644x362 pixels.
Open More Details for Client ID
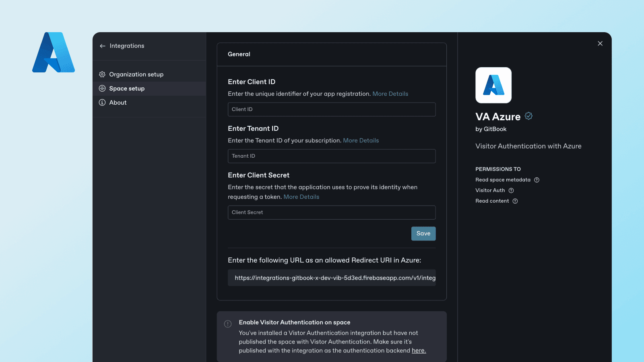point(390,94)
